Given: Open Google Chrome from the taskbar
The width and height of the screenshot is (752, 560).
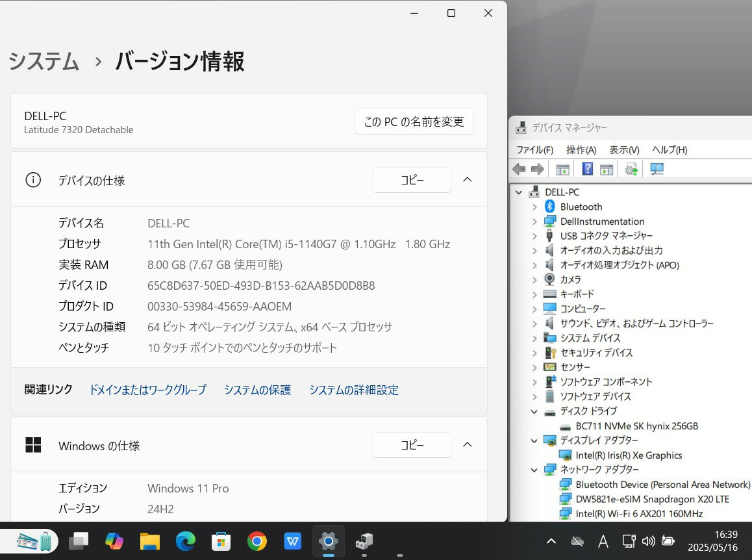Looking at the screenshot, I should coord(257,541).
